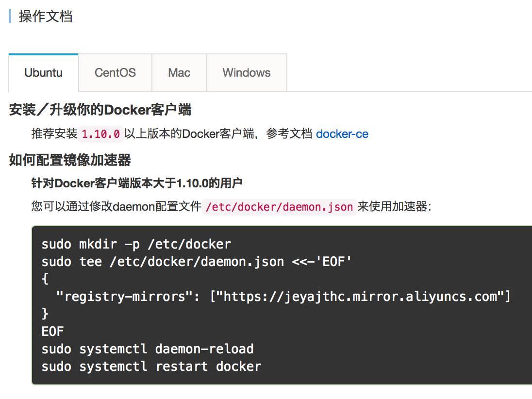Image resolution: width=532 pixels, height=399 pixels.
Task: Click the 如何配置镜像加速器 heading
Action: pos(70,160)
